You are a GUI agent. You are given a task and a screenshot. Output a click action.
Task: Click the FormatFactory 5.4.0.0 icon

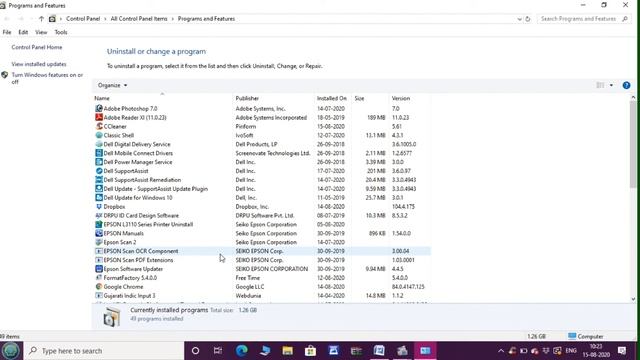coord(99,278)
